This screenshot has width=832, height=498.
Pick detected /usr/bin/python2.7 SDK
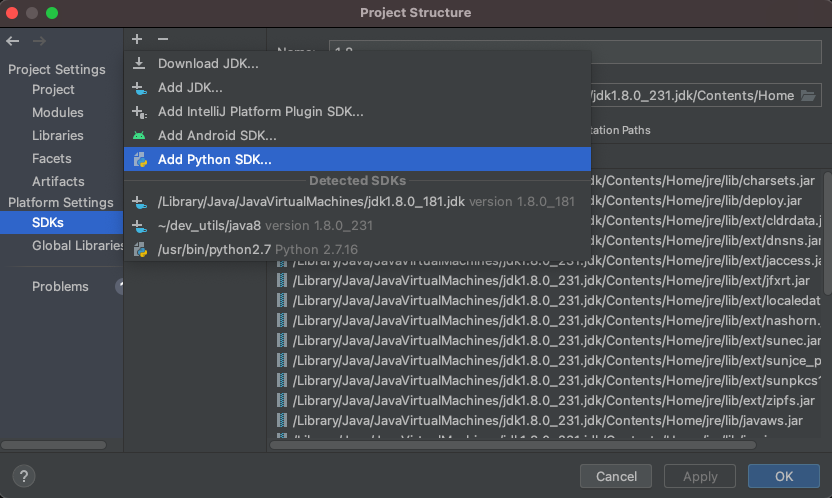click(x=357, y=250)
